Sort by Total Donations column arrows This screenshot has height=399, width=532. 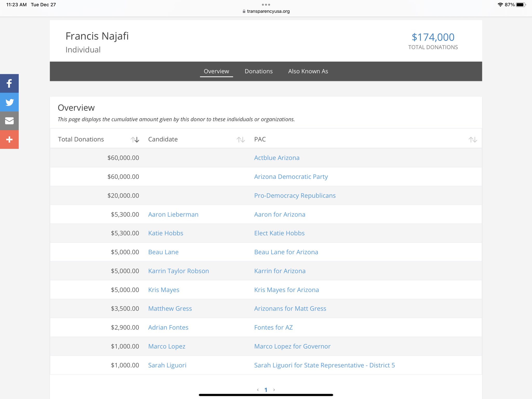[x=135, y=140]
